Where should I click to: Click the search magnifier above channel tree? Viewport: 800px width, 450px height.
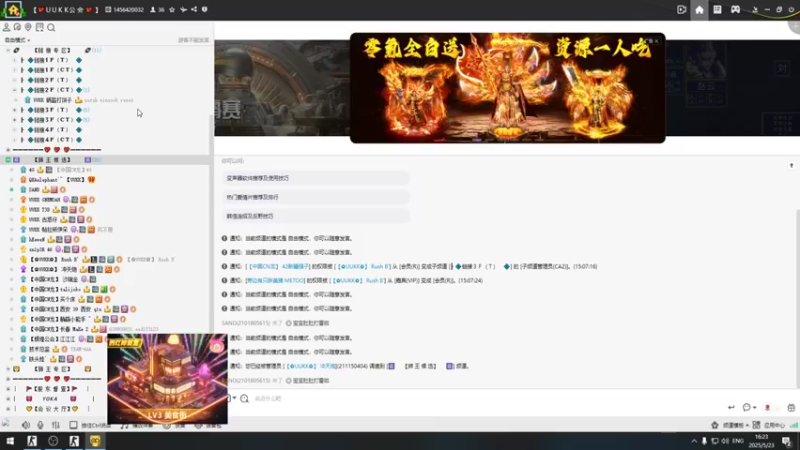coord(51,28)
